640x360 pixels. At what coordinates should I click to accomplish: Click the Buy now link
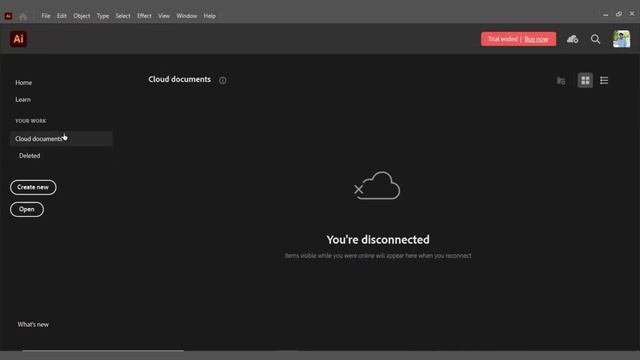(x=536, y=39)
